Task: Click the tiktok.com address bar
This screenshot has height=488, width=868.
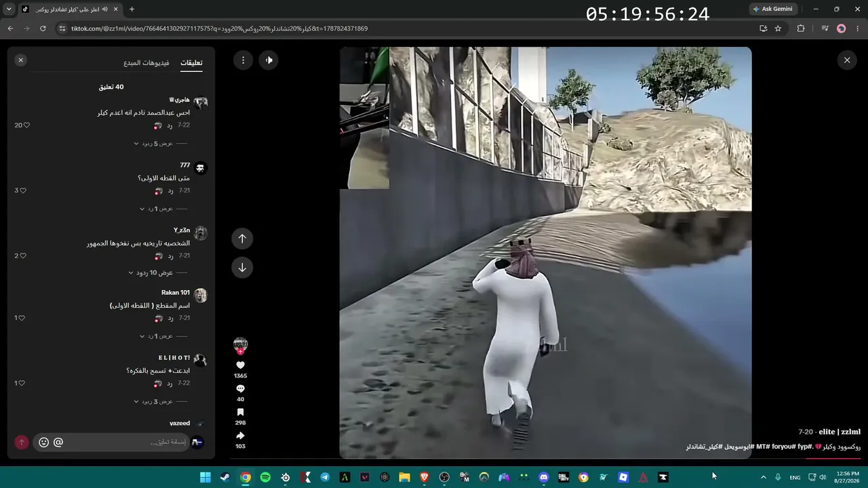Action: (407, 28)
